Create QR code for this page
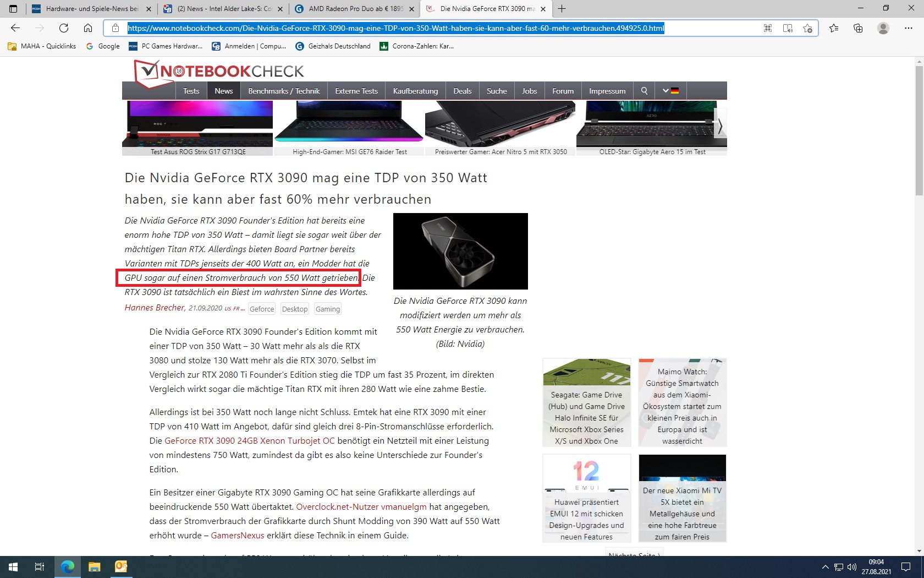Image resolution: width=924 pixels, height=578 pixels. 768,28
